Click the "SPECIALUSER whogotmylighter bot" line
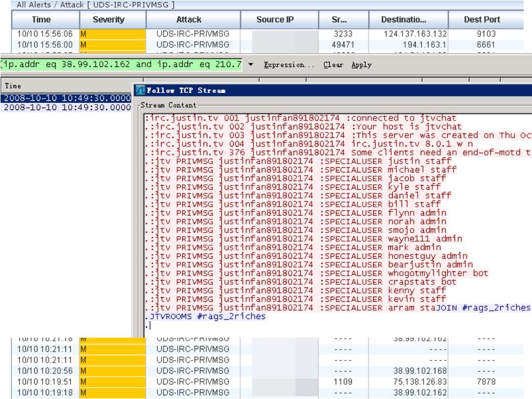 click(316, 273)
